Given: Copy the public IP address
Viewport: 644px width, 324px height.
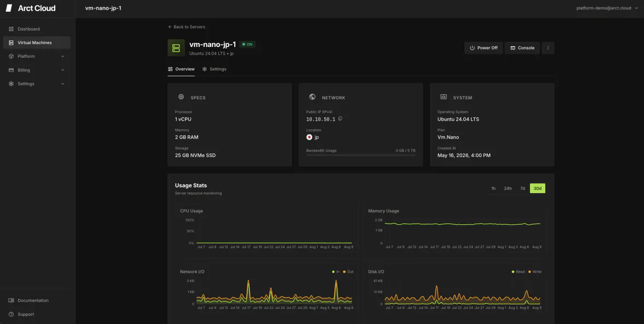Looking at the screenshot, I should coord(340,119).
